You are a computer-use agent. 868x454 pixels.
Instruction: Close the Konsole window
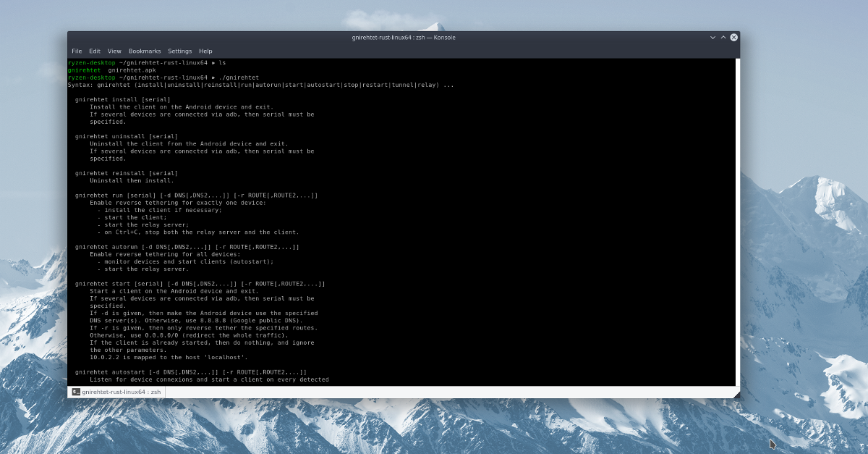click(733, 37)
